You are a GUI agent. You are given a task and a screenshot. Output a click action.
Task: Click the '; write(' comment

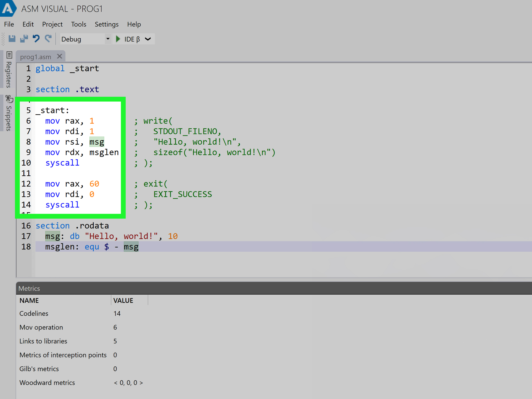153,121
